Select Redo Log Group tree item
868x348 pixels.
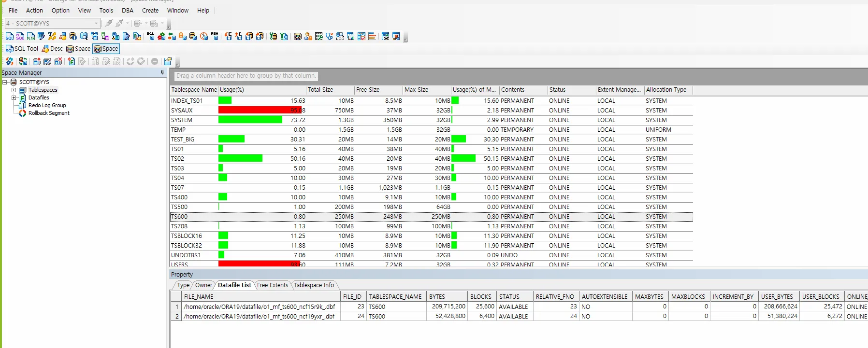tap(47, 105)
